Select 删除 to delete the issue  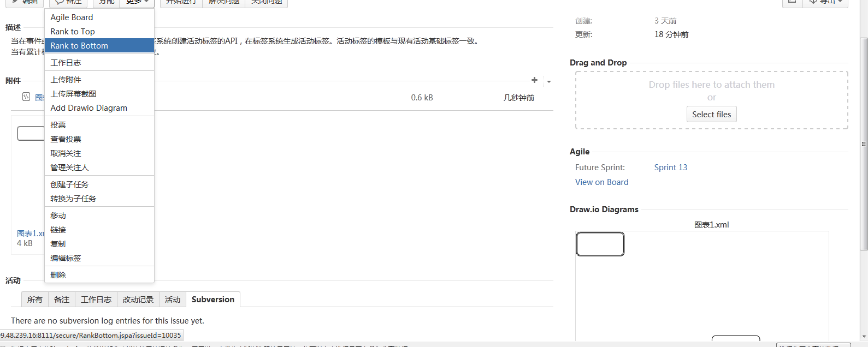point(58,275)
